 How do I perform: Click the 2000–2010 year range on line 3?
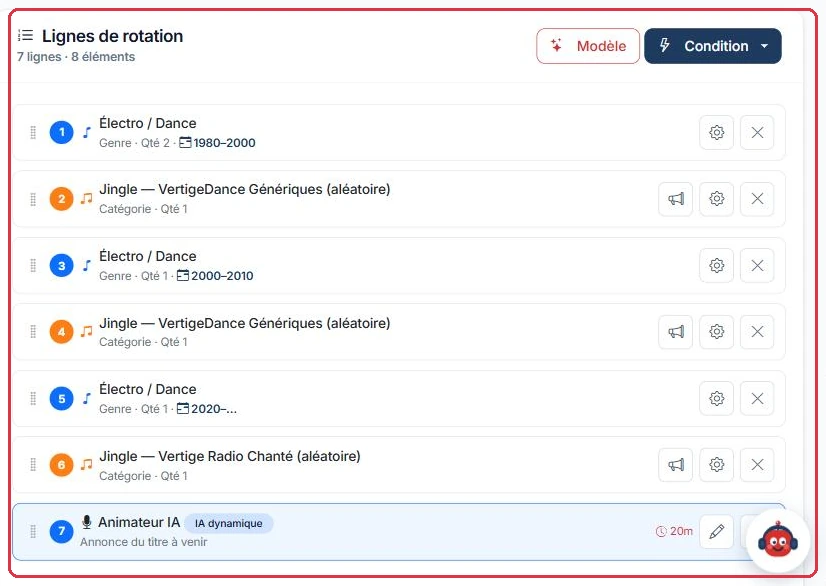point(215,276)
